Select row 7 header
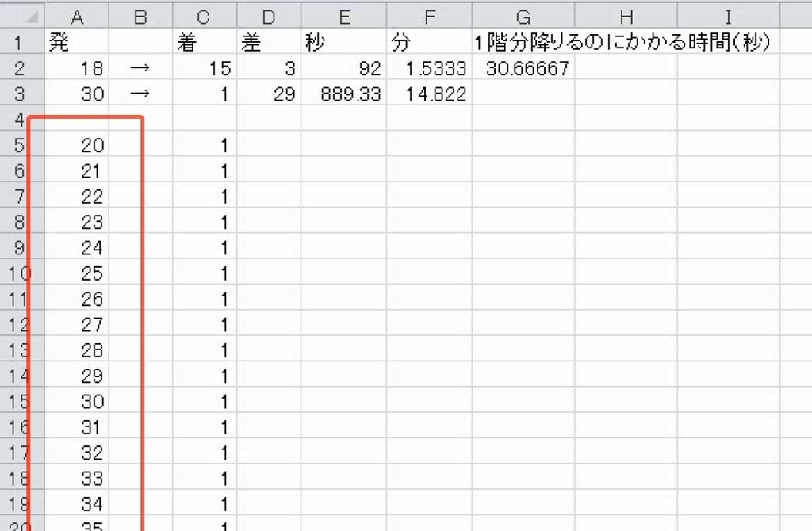812x531 pixels. click(22, 196)
